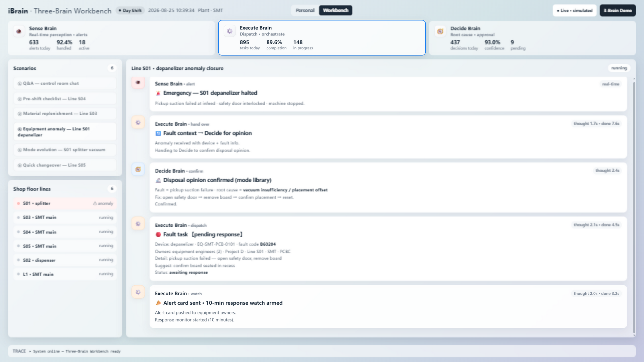Open the S01 splitter line row
The height and width of the screenshot is (362, 644).
coord(65,203)
